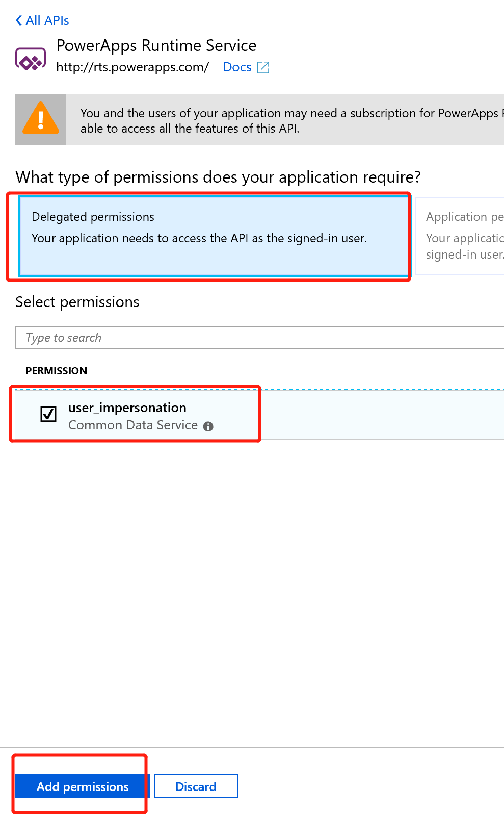Select the Delegated permissions card
Image resolution: width=504 pixels, height=815 pixels.
pyautogui.click(x=214, y=237)
